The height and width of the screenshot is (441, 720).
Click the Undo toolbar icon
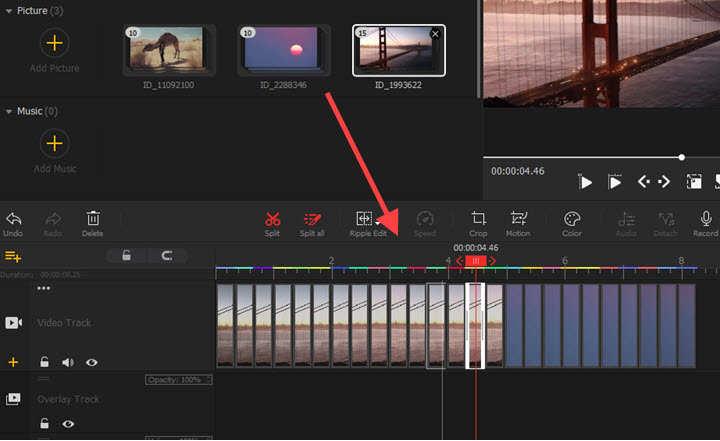(x=13, y=220)
